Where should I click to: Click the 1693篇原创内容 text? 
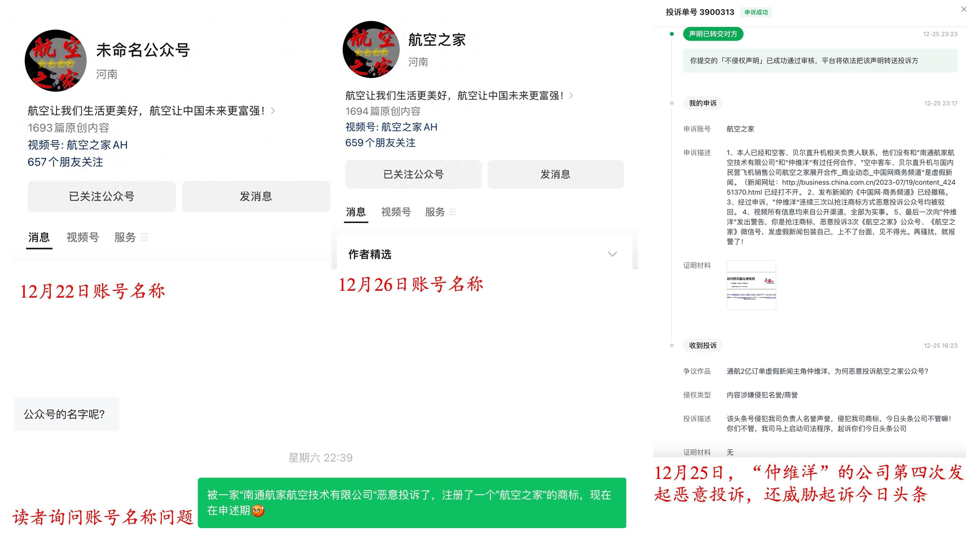click(x=69, y=128)
